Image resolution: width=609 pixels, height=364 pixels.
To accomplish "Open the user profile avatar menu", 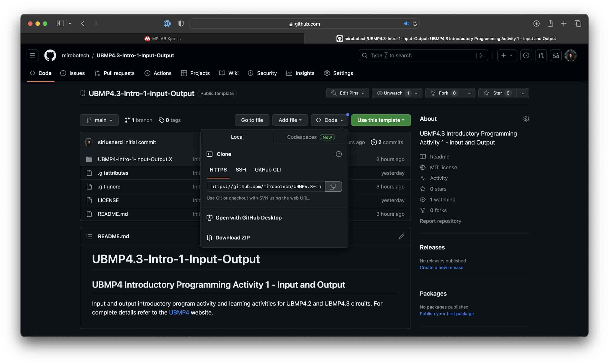I will pos(570,56).
